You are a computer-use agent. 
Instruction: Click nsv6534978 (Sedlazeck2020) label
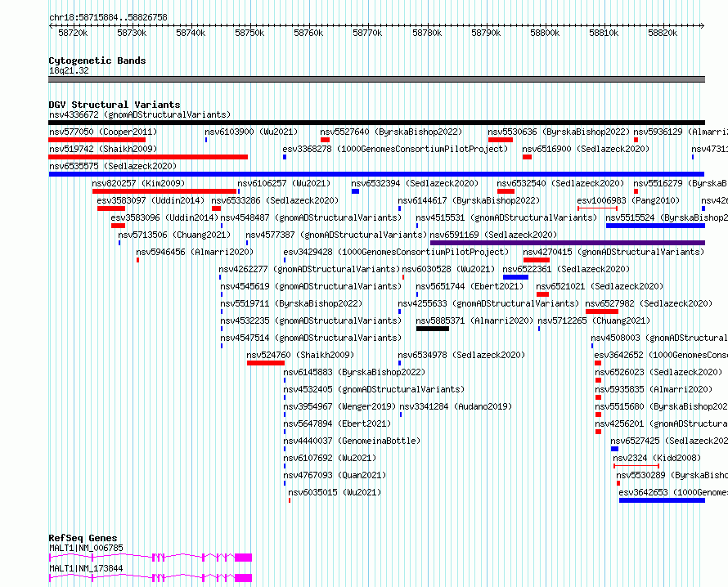point(461,355)
